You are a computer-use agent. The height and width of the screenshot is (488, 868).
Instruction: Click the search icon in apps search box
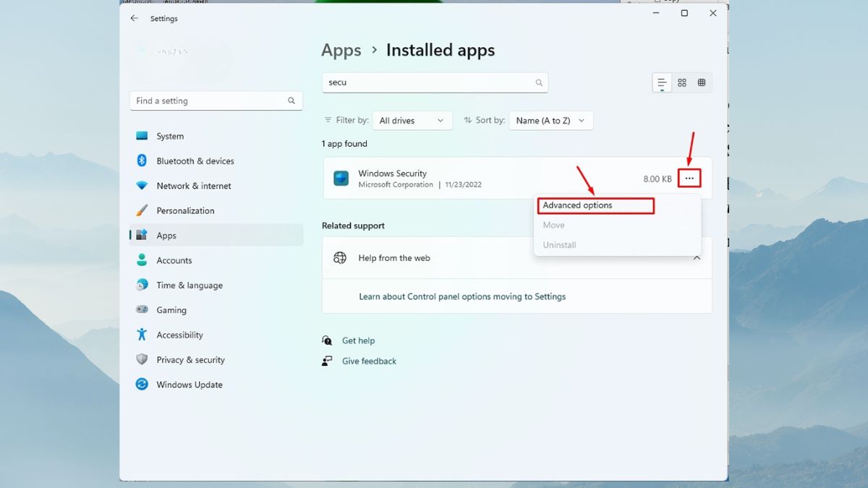click(x=539, y=82)
